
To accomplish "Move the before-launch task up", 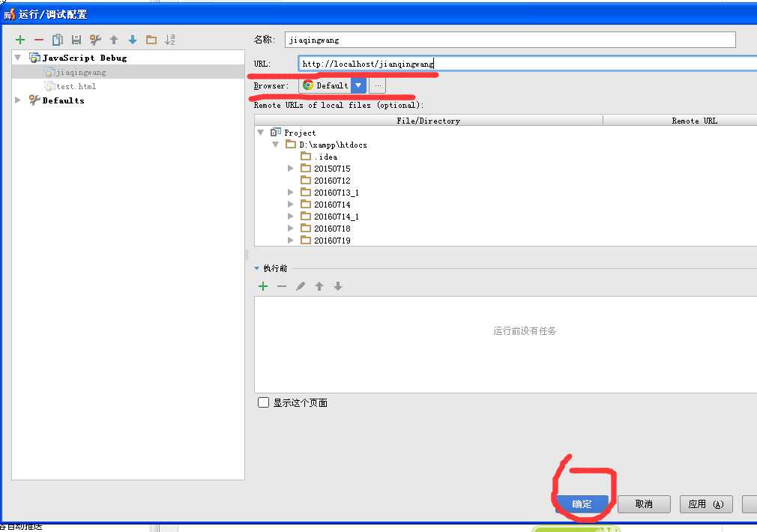I will 319,286.
